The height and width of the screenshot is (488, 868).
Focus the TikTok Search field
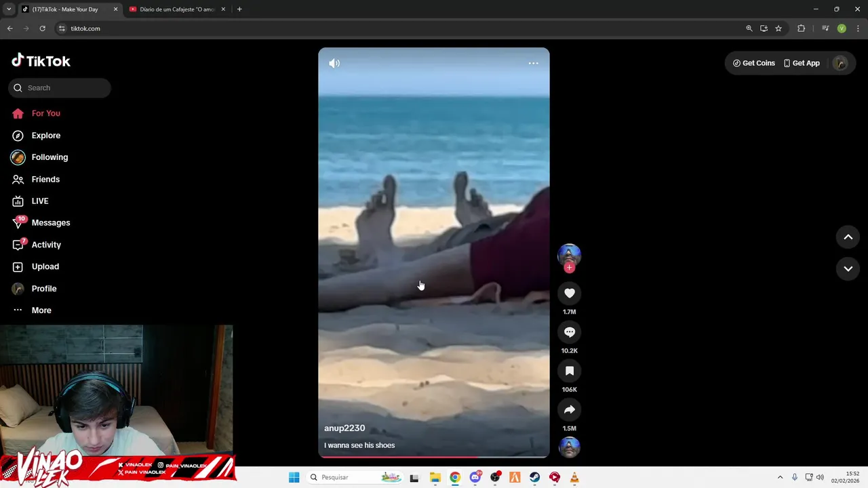pyautogui.click(x=60, y=87)
